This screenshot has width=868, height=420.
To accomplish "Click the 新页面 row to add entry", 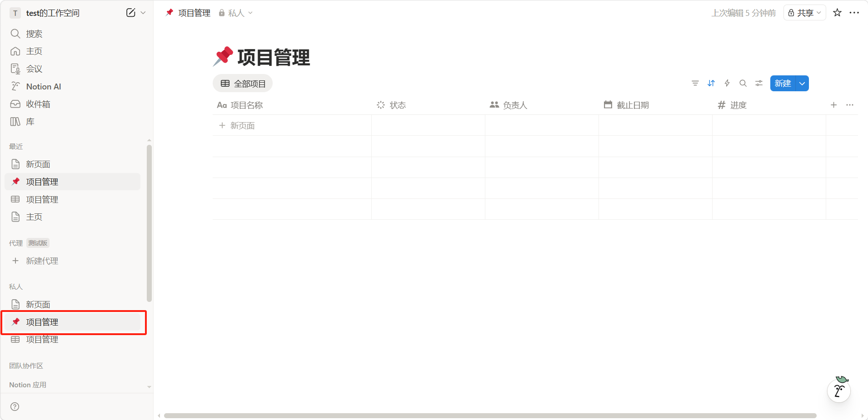I will (x=242, y=125).
